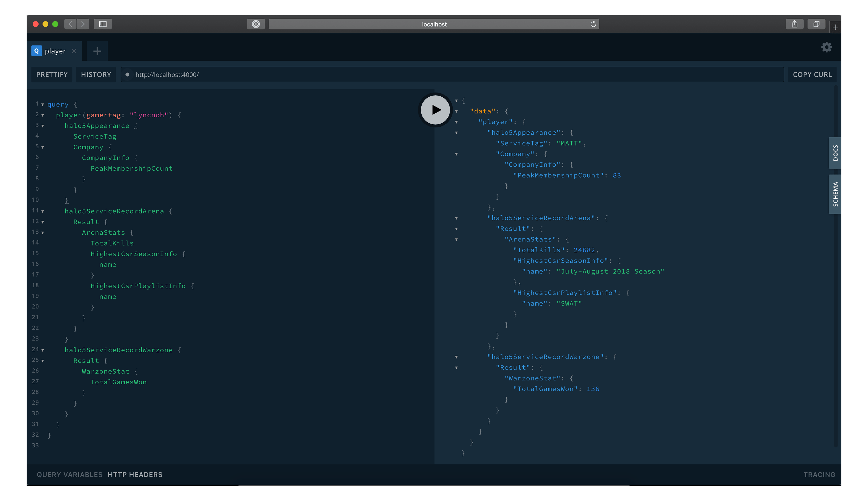The width and height of the screenshot is (868, 501).
Task: Collapse halo5ServiceRecordArena at query line 11
Action: coord(43,211)
